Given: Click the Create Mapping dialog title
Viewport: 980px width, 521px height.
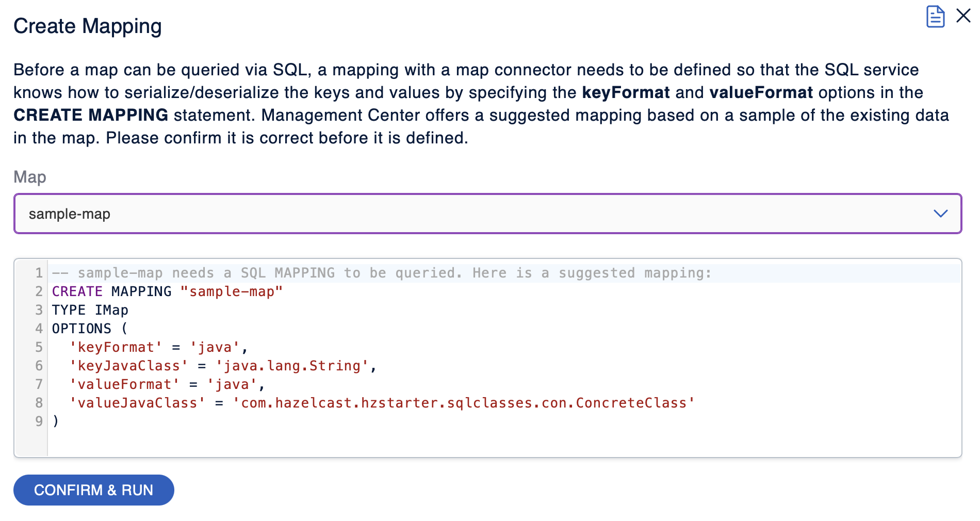Looking at the screenshot, I should coord(88,26).
